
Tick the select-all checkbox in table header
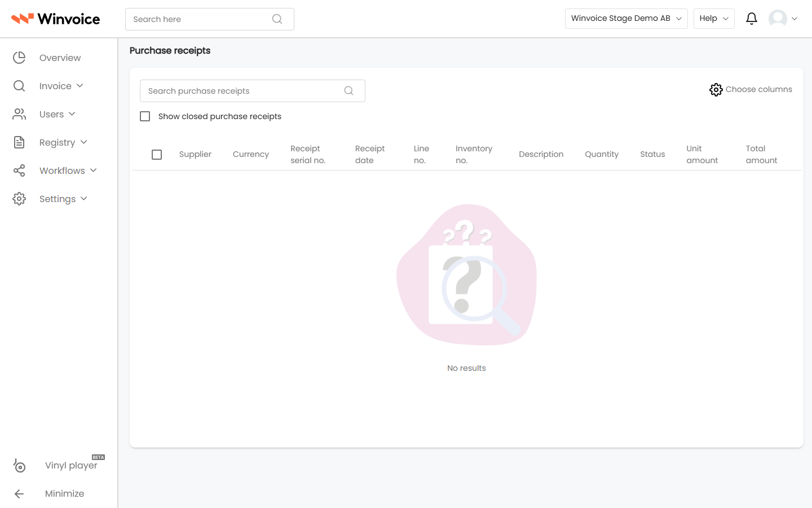coord(157,155)
